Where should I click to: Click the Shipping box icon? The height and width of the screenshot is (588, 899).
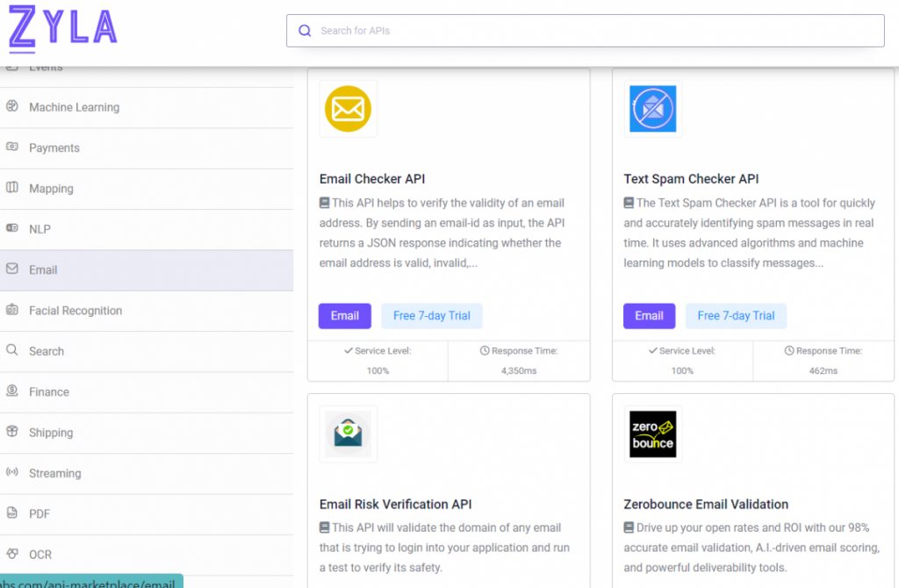(x=12, y=432)
